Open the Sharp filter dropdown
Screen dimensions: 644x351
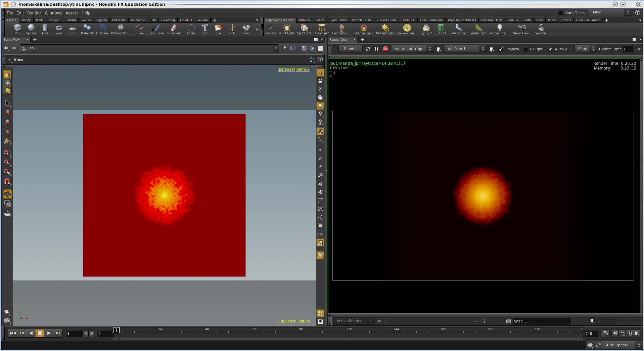click(x=586, y=49)
